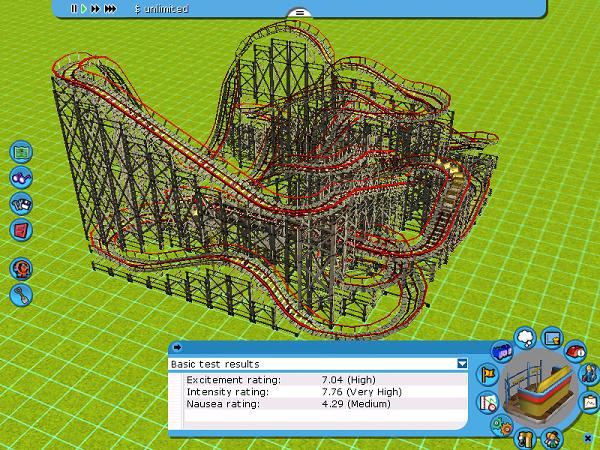Click the ride station preview thumbnail
This screenshot has width=600, height=450.
[x=539, y=388]
